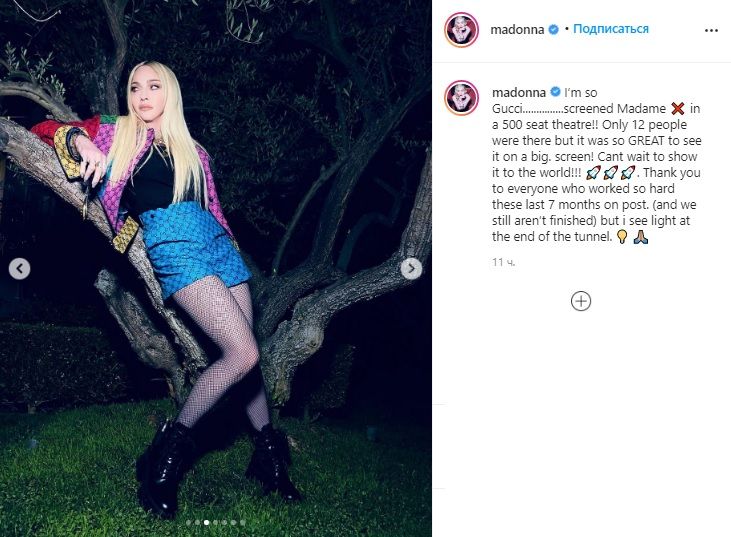Click the avatar beside the caption text

pyautogui.click(x=462, y=97)
